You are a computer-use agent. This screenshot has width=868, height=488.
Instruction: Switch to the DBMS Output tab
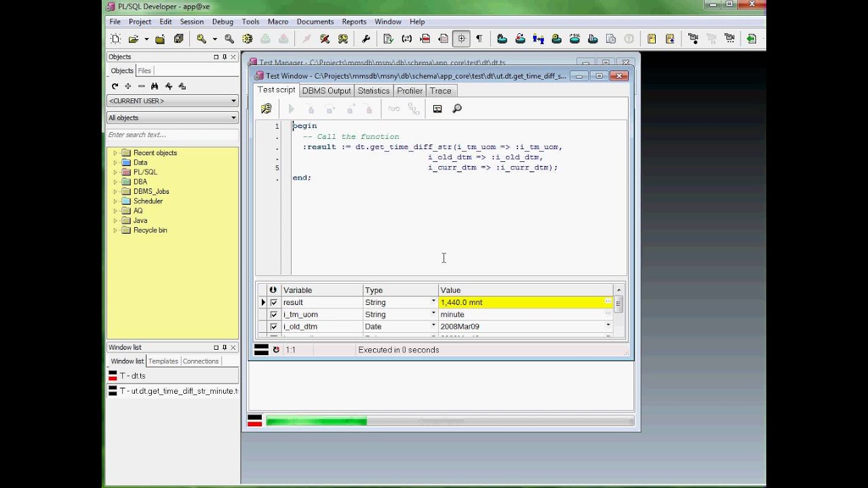pos(326,91)
